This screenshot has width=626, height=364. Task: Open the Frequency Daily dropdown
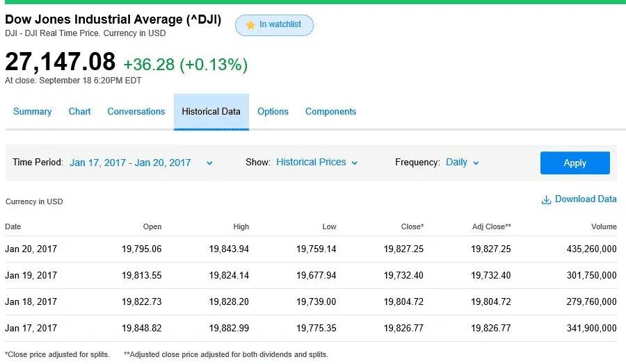point(463,163)
